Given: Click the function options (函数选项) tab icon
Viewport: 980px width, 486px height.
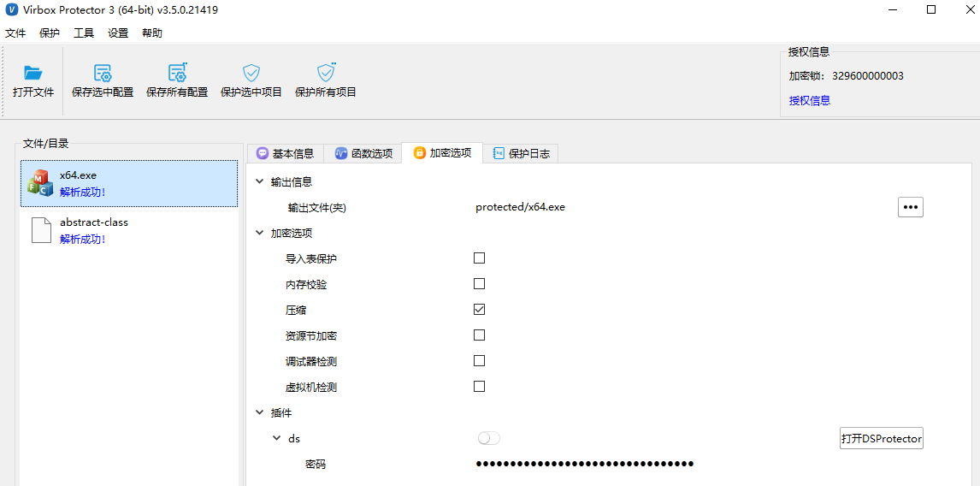Looking at the screenshot, I should click(x=341, y=153).
